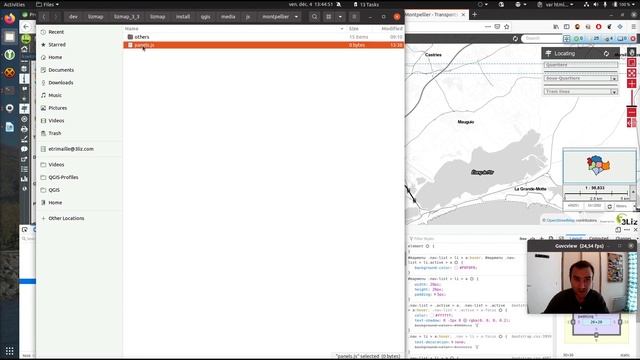Open Files view options dropdown arrow
Image resolution: width=640 pixels, height=360 pixels.
coord(340,17)
